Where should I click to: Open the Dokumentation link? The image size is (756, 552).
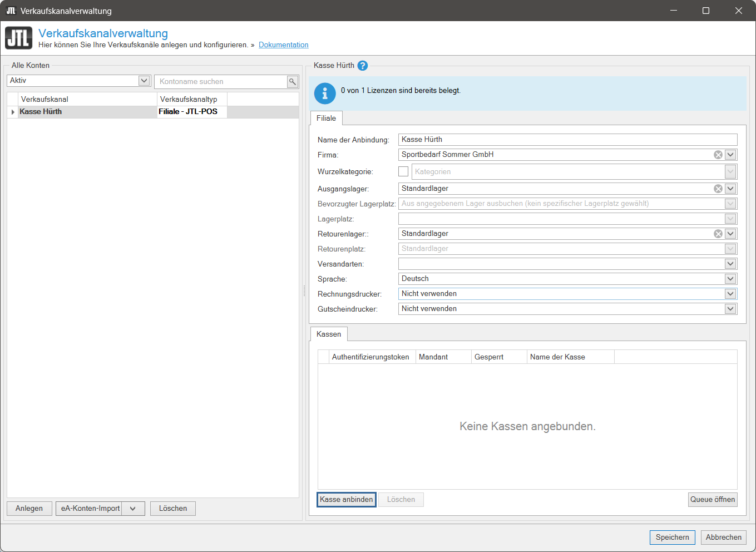[x=283, y=45]
